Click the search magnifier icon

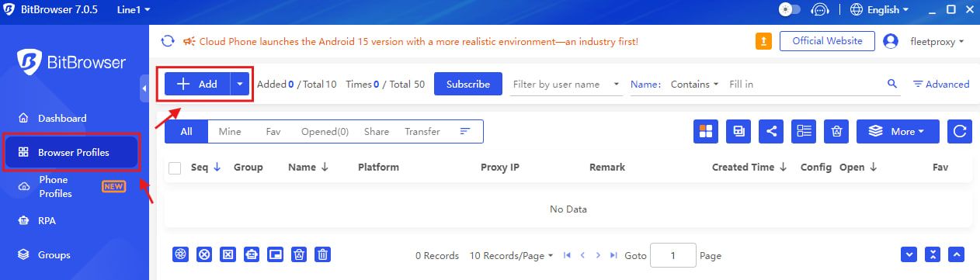point(892,84)
